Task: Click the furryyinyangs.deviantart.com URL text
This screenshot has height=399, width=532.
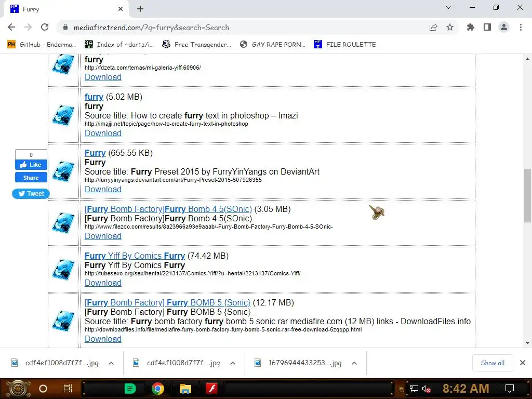Action: pyautogui.click(x=173, y=180)
